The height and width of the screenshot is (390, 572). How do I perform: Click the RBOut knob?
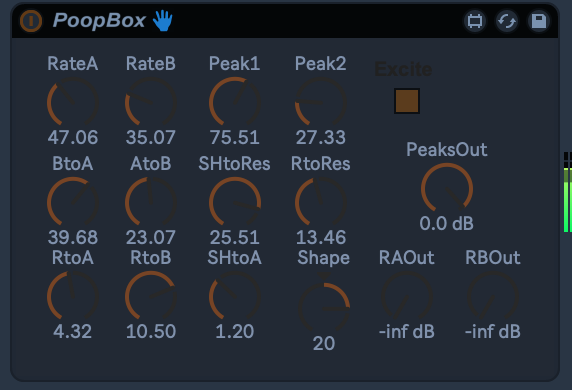[493, 296]
